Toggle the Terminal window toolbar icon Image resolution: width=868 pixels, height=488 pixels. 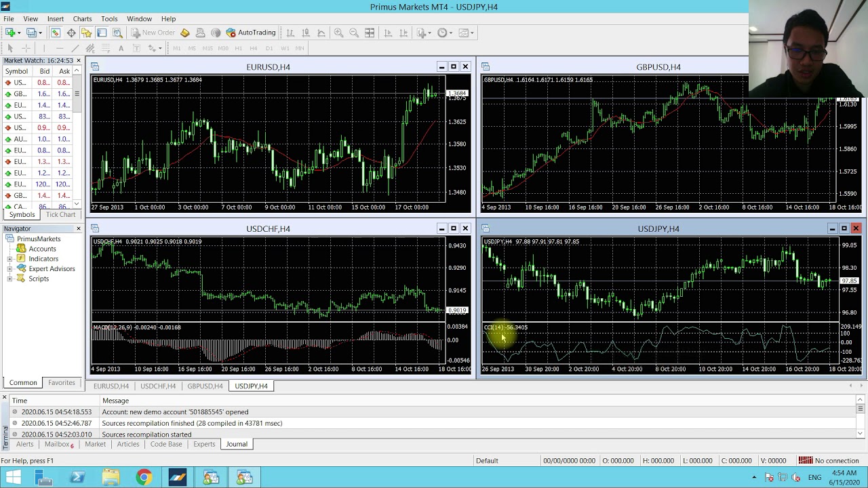102,33
